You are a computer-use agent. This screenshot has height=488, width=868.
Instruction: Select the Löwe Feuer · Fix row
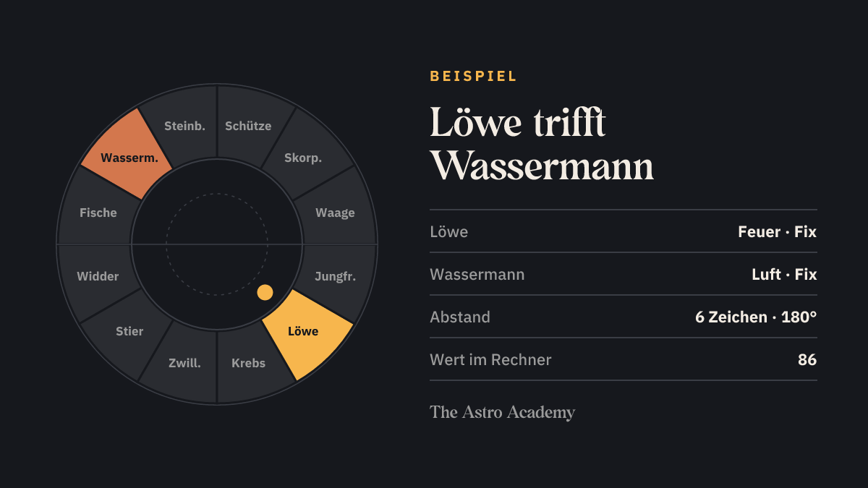click(624, 231)
